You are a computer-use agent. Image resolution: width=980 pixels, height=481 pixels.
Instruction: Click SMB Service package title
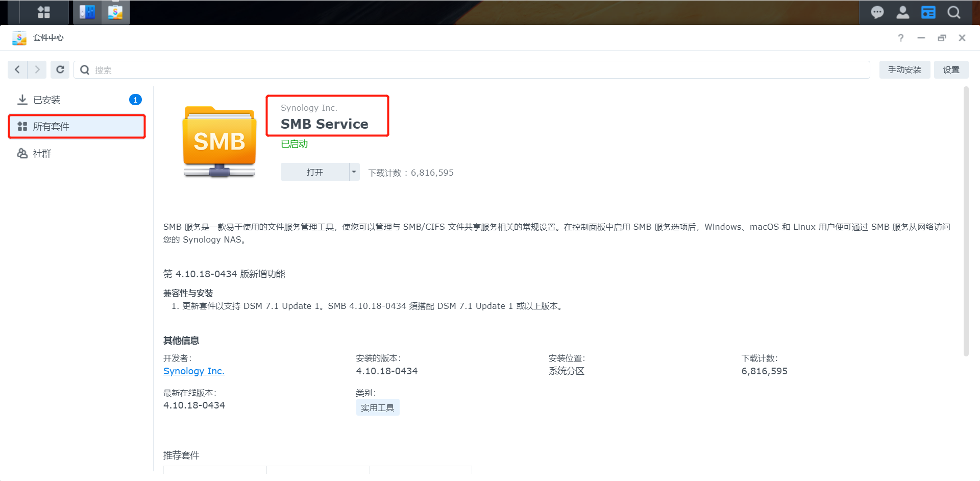pos(325,124)
